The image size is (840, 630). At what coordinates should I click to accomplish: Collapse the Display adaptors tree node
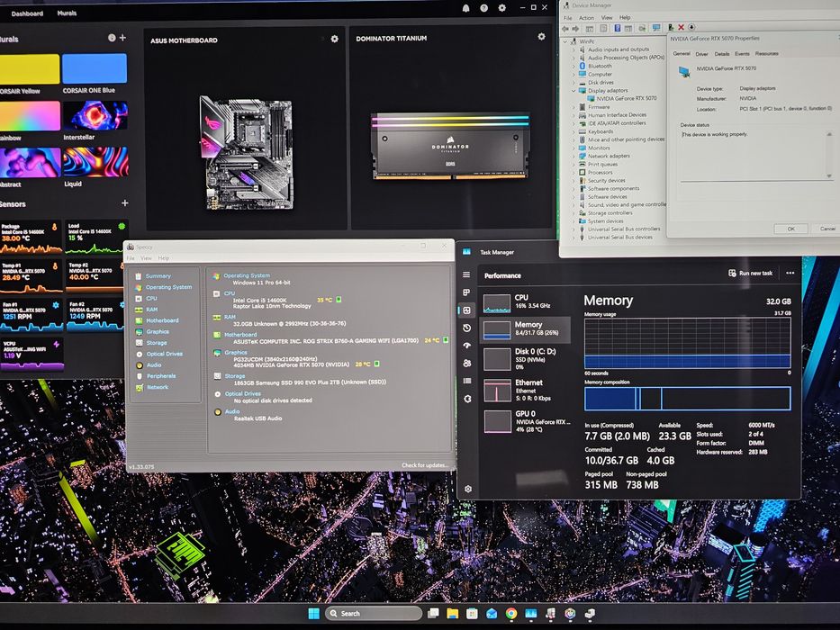574,91
